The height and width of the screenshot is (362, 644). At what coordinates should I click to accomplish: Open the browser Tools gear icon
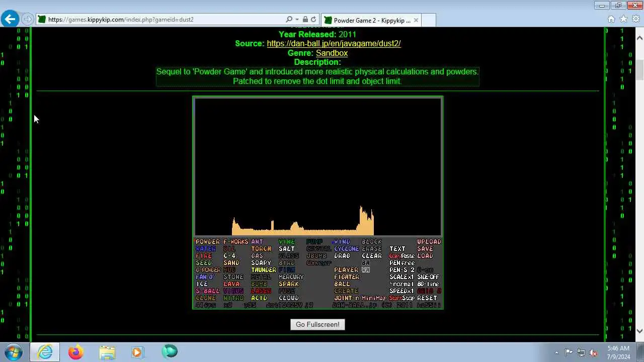click(636, 19)
